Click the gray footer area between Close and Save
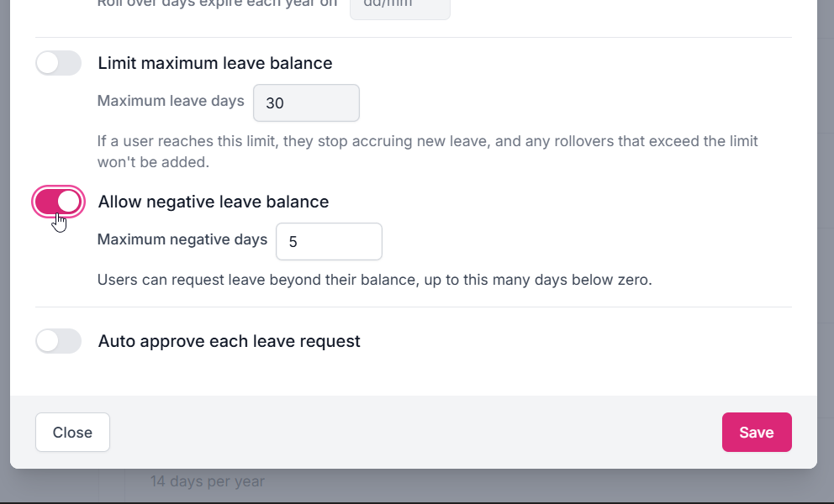 click(x=414, y=433)
